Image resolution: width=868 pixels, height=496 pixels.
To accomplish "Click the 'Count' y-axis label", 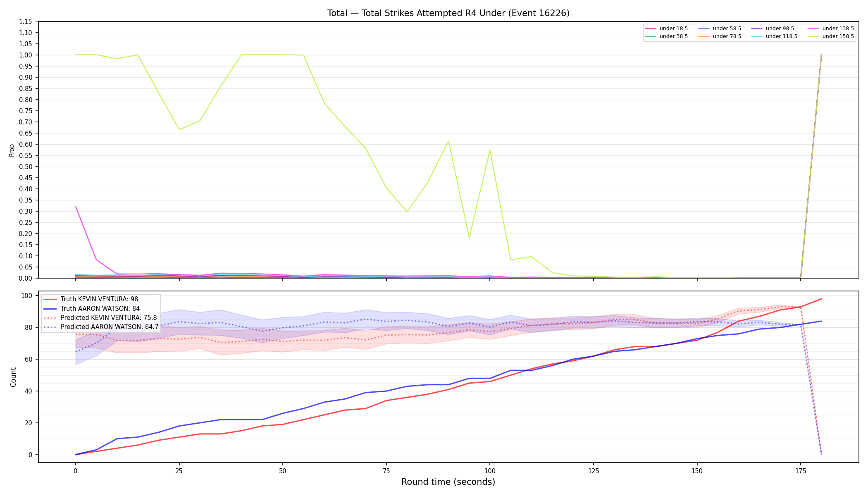I will click(x=13, y=377).
